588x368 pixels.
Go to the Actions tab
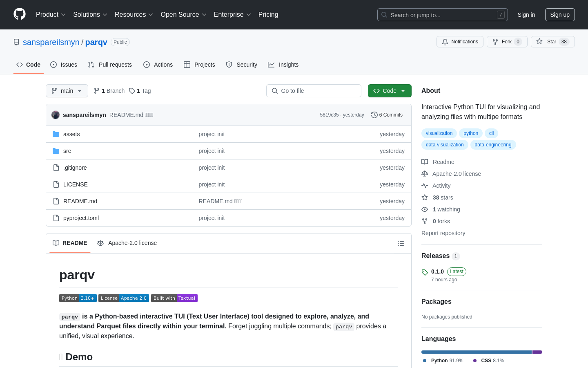158,65
